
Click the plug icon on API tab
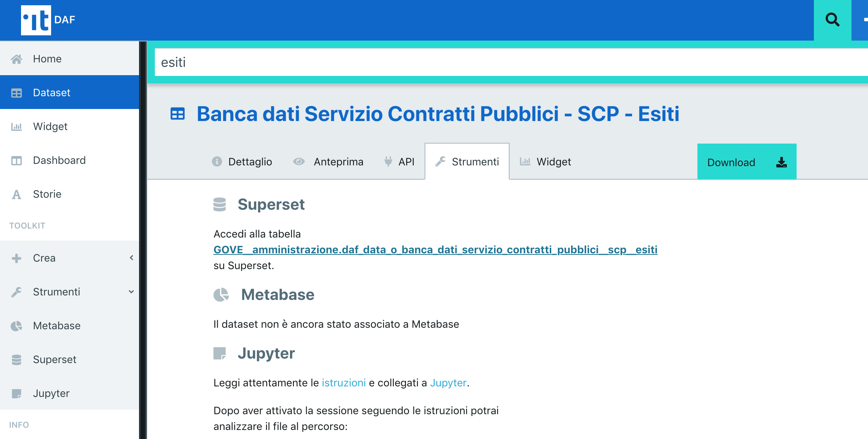[x=388, y=162]
